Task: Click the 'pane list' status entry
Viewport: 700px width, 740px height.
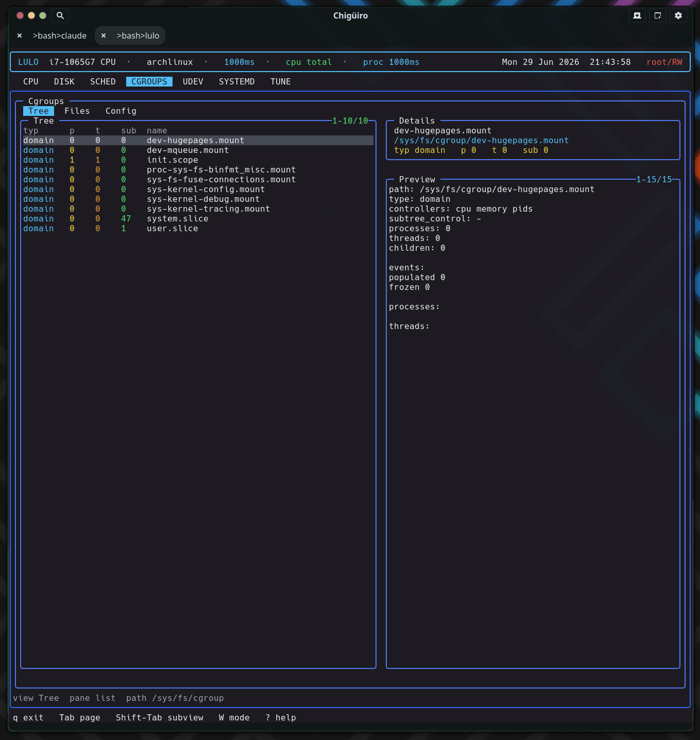Action: point(93,698)
